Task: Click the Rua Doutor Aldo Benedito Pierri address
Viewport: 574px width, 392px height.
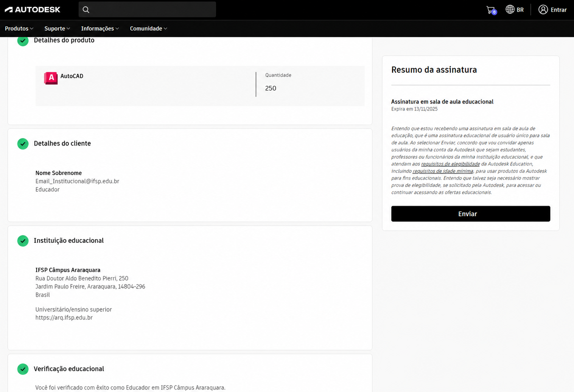Action: click(x=82, y=278)
